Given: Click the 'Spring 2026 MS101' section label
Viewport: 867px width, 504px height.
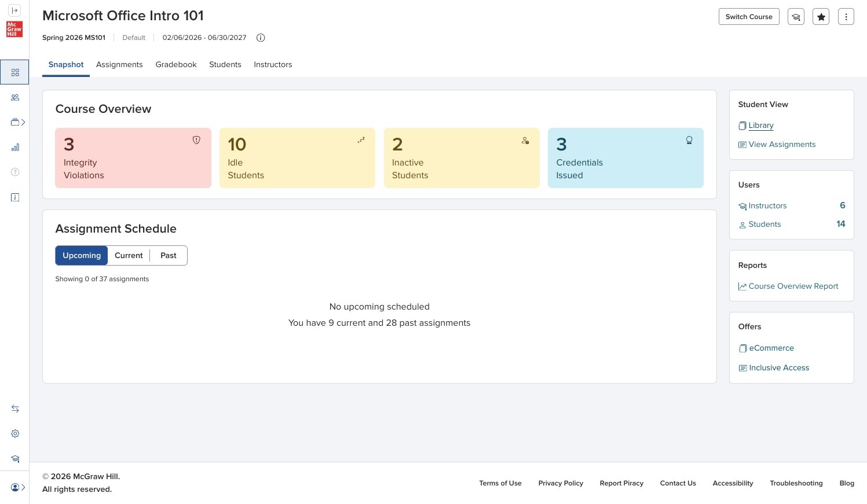Looking at the screenshot, I should click(x=74, y=38).
